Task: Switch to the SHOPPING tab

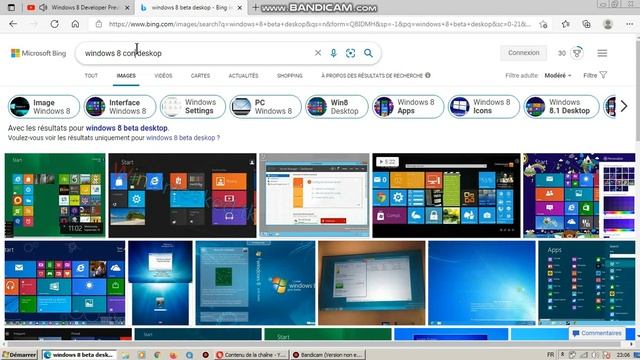Action: click(289, 76)
